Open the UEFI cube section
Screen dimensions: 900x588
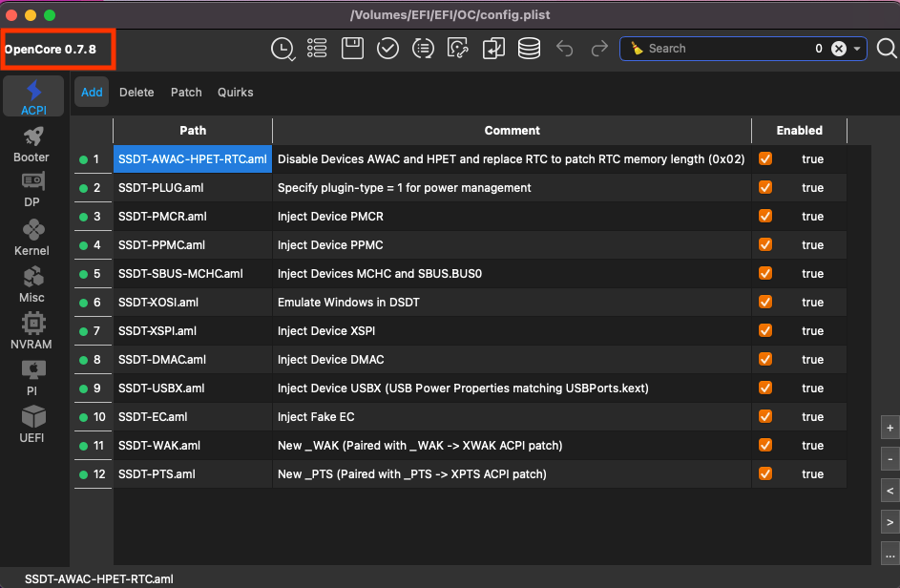click(31, 425)
